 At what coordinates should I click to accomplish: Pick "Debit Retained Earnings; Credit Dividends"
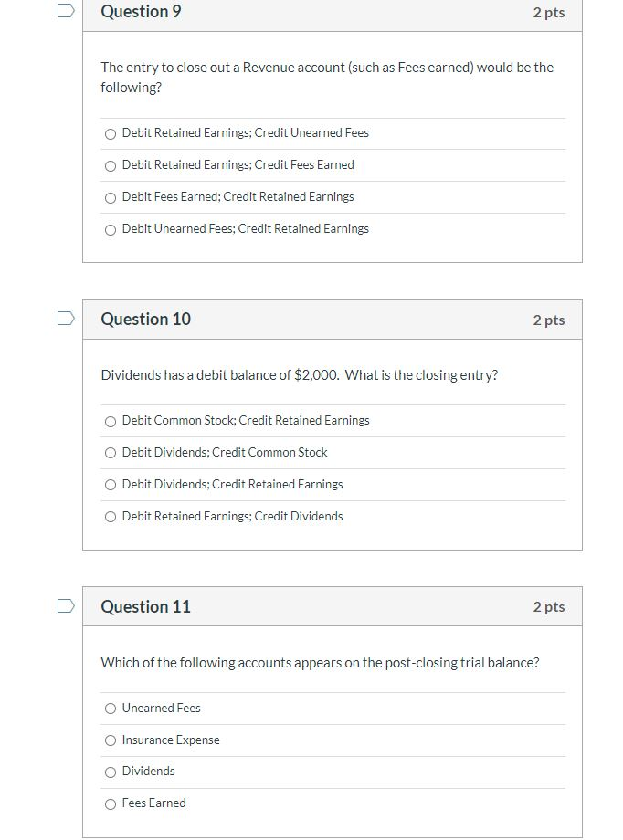pyautogui.click(x=111, y=517)
